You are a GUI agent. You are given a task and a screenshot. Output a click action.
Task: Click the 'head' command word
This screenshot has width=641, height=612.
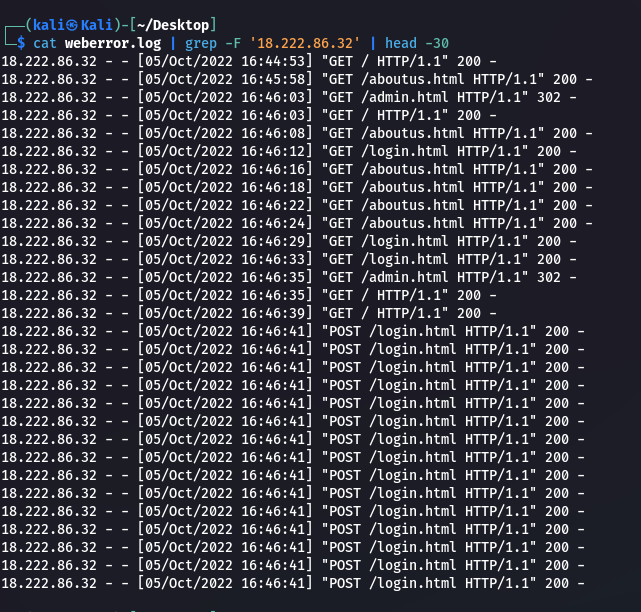coord(401,43)
